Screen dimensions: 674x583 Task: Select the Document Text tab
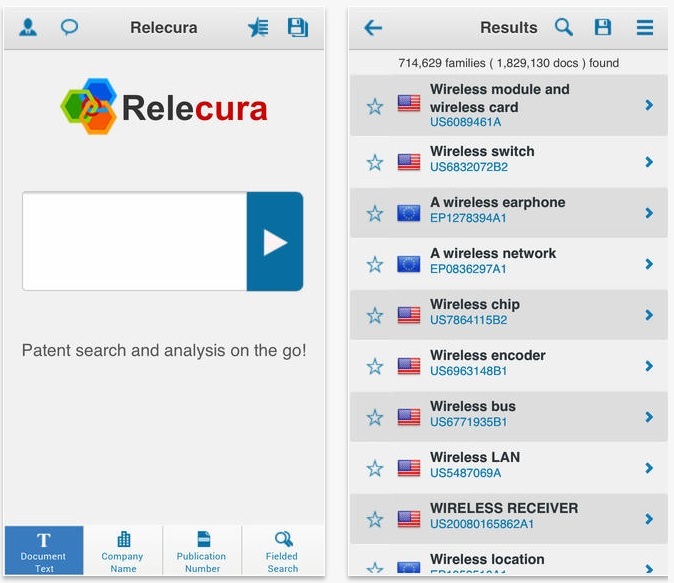click(44, 551)
